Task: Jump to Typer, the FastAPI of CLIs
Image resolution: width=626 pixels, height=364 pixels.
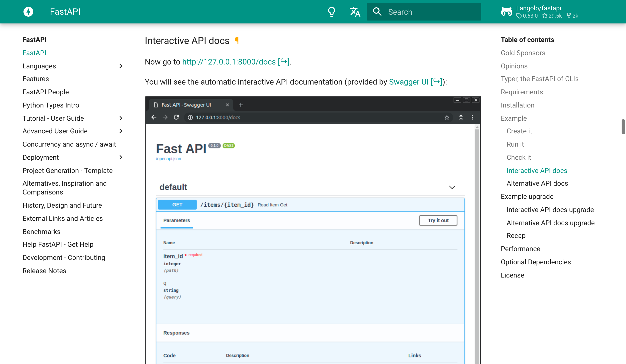Action: point(539,79)
